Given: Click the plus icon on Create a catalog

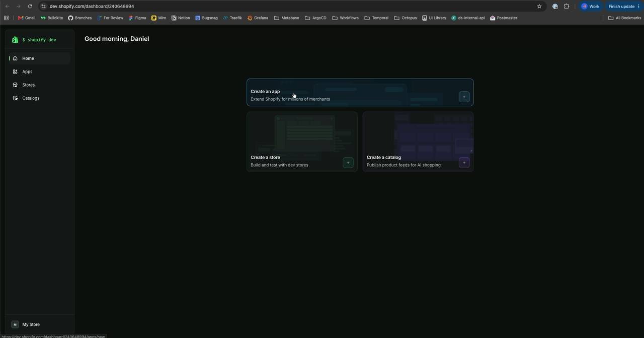Looking at the screenshot, I should click(x=464, y=163).
